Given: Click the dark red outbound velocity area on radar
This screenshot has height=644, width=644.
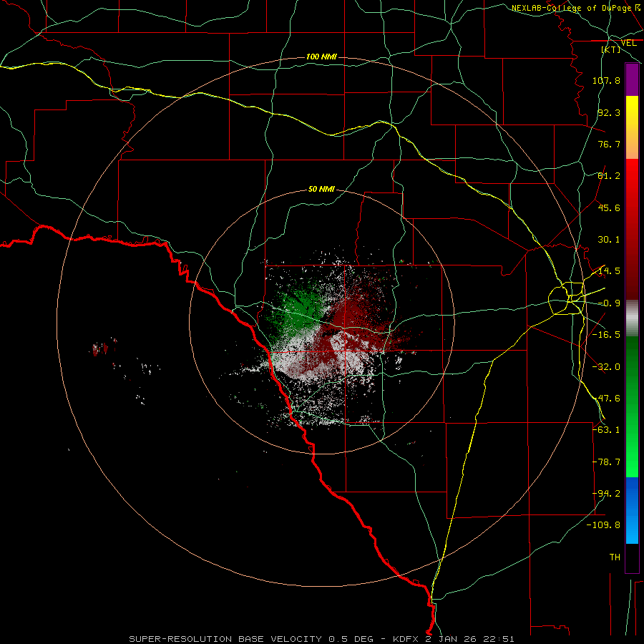Looking at the screenshot, I should click(x=355, y=312).
